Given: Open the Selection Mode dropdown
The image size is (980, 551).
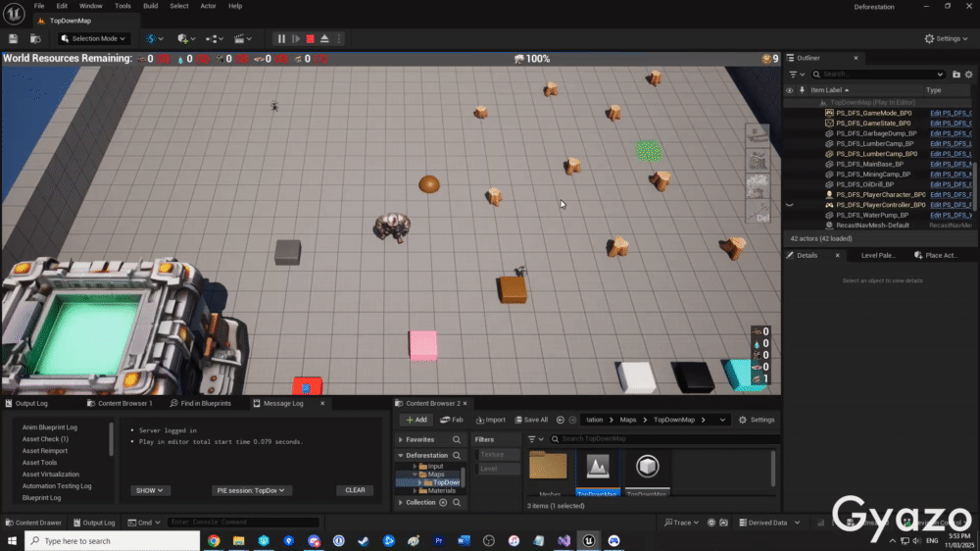Looking at the screenshot, I should [95, 39].
